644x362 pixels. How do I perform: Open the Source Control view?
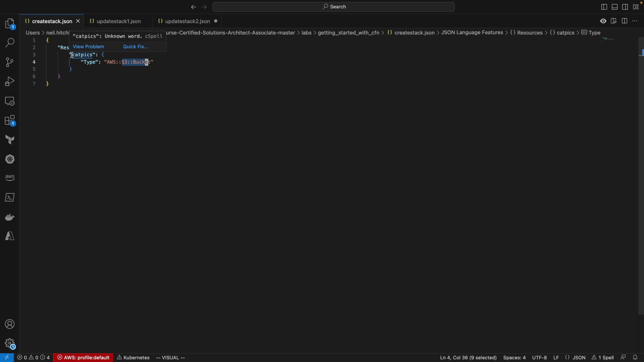pos(10,62)
